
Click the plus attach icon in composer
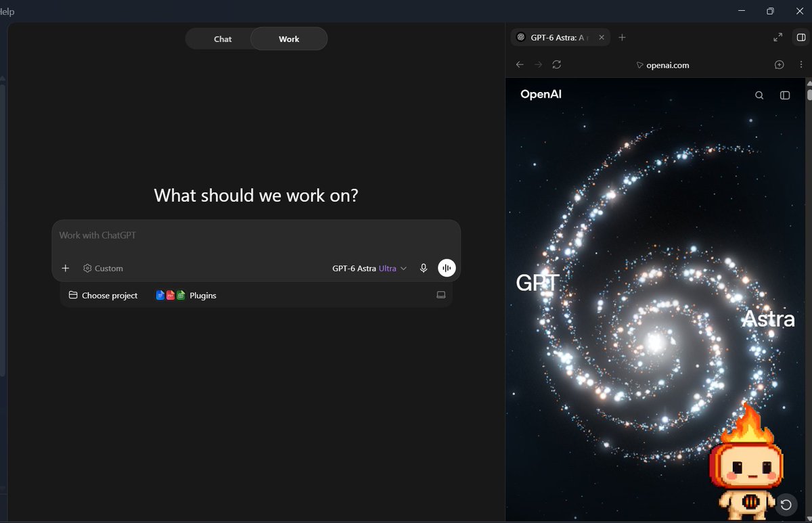[x=66, y=269]
